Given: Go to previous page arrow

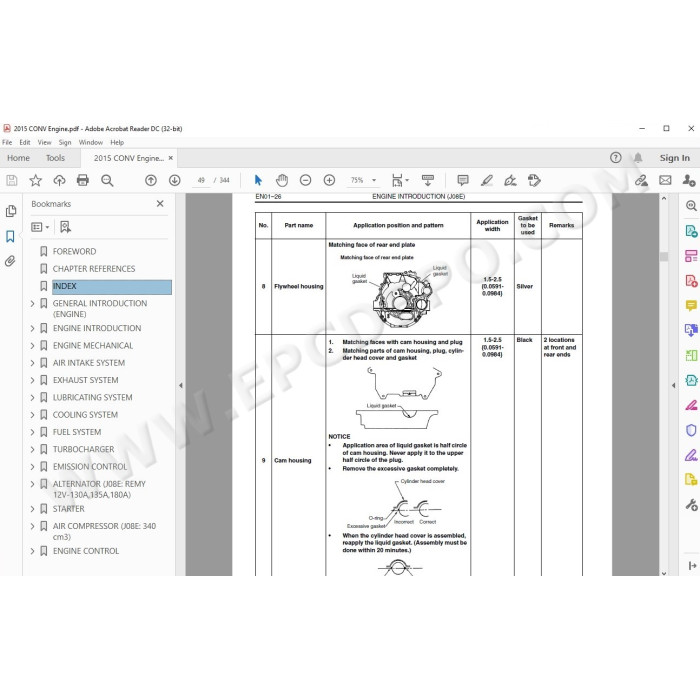Looking at the screenshot, I should point(151,180).
